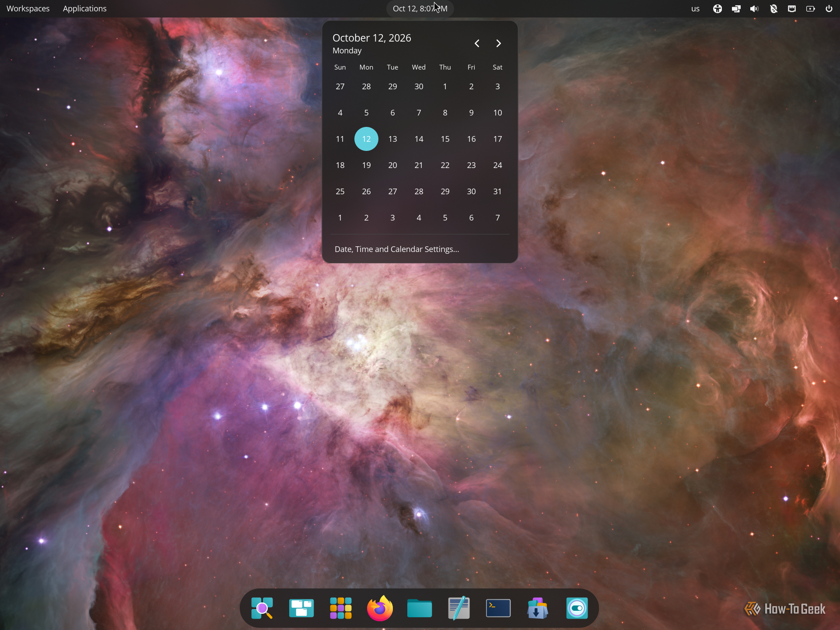The height and width of the screenshot is (630, 840).
Task: Open the battery indicator in top panel
Action: pos(811,9)
